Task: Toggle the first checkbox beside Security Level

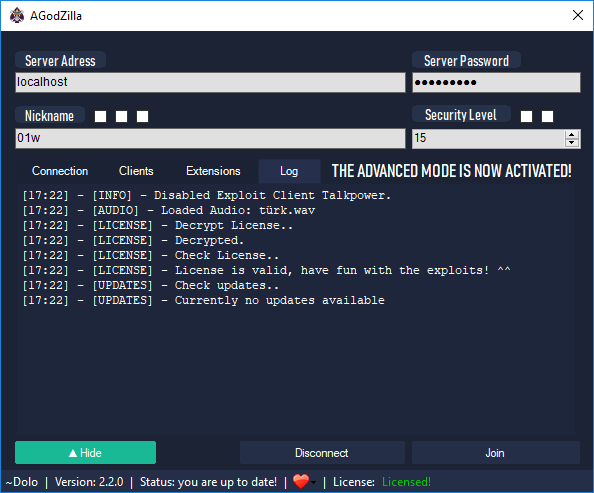Action: (526, 116)
